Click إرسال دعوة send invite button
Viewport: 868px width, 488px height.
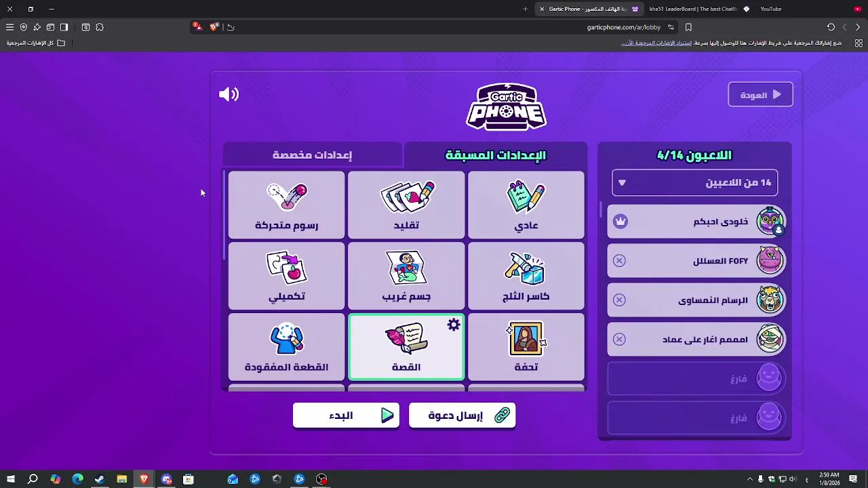coord(462,415)
